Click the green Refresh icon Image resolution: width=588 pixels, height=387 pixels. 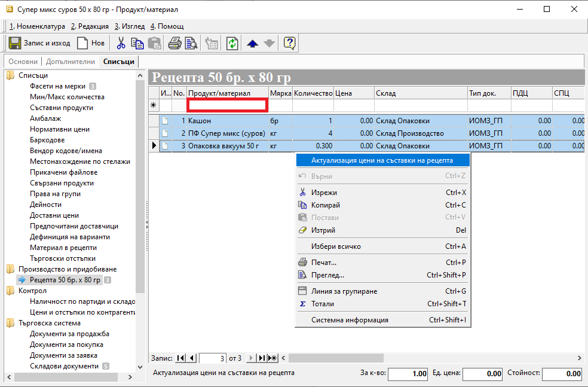(232, 43)
